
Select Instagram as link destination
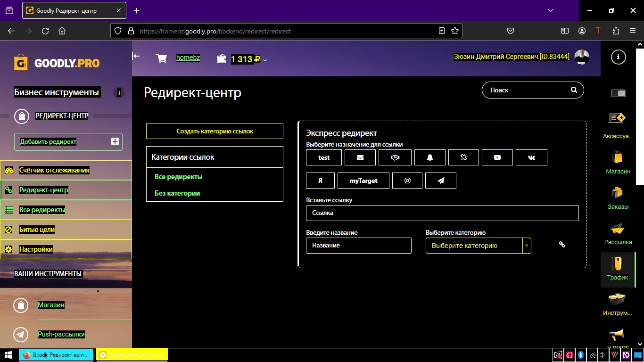[x=407, y=181]
